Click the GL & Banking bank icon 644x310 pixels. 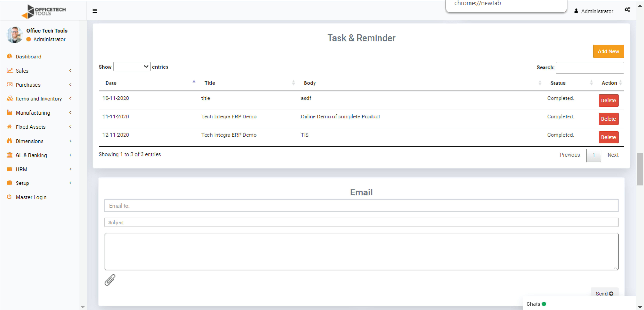click(10, 155)
